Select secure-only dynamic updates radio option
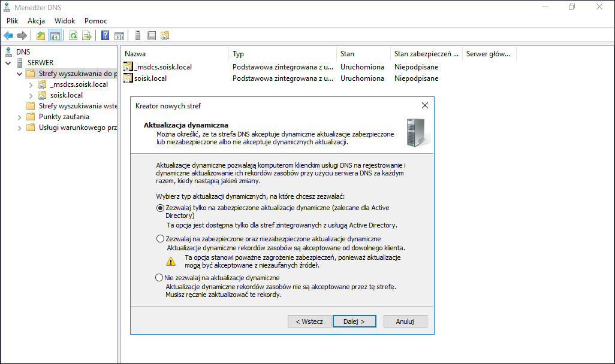Screen dimensions: 615x364 160,208
